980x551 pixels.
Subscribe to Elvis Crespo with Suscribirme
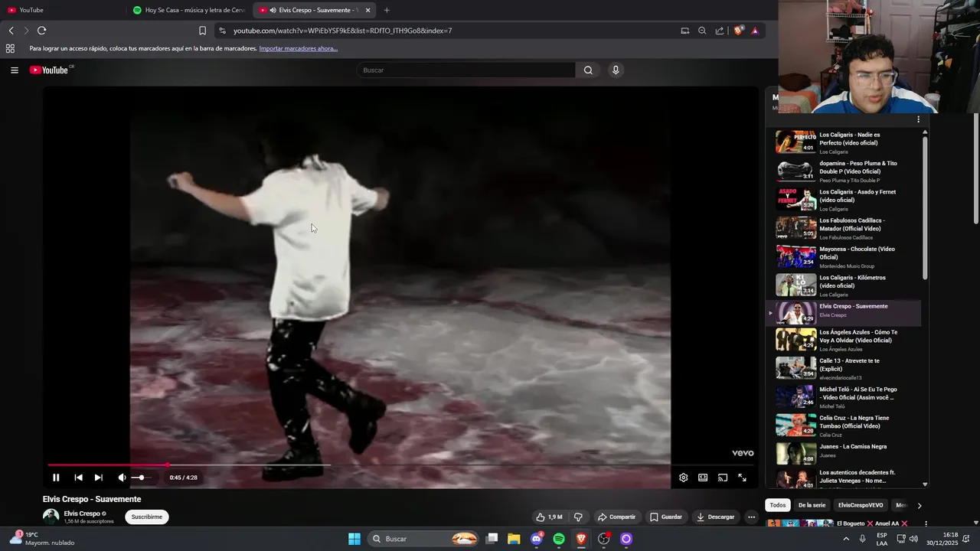coord(147,517)
